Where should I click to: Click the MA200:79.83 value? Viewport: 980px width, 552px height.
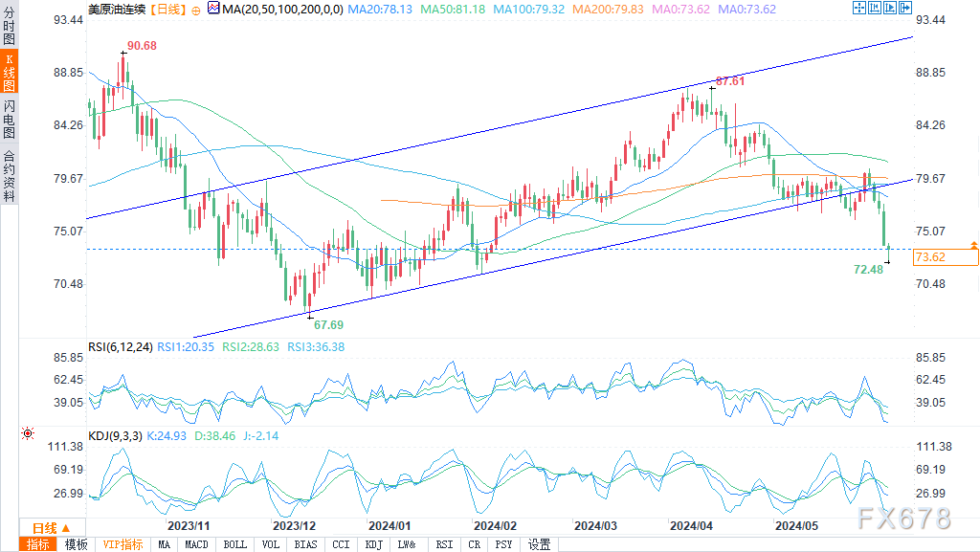pos(608,10)
